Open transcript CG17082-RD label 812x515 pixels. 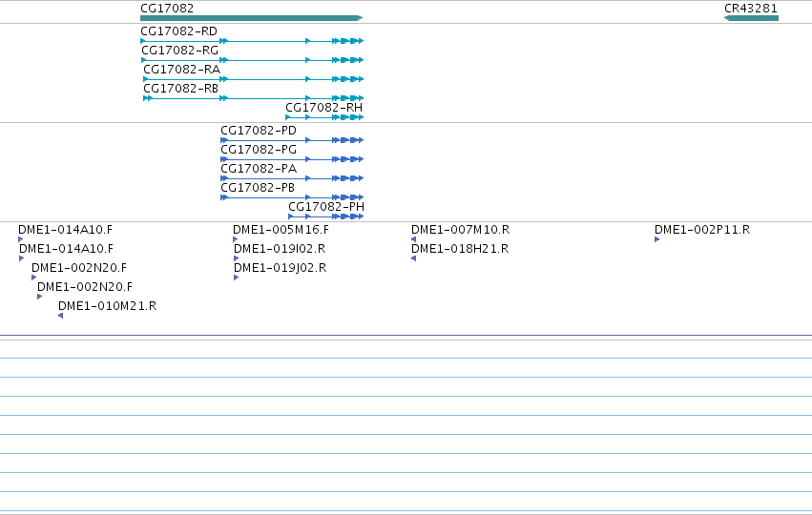point(178,31)
